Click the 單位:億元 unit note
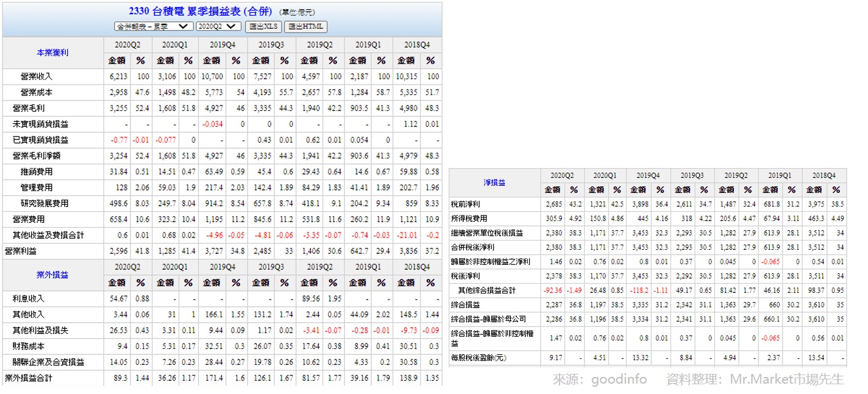This screenshot has width=868, height=394. (297, 12)
